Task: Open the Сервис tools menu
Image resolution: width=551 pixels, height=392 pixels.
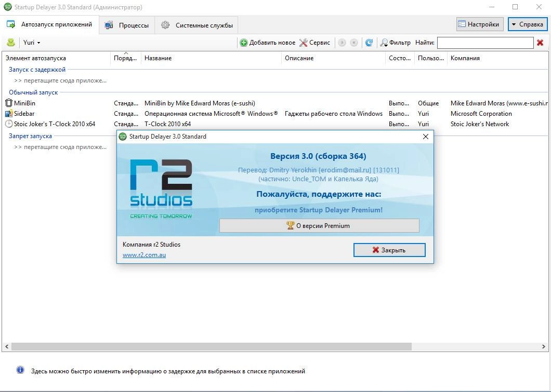Action: (314, 43)
